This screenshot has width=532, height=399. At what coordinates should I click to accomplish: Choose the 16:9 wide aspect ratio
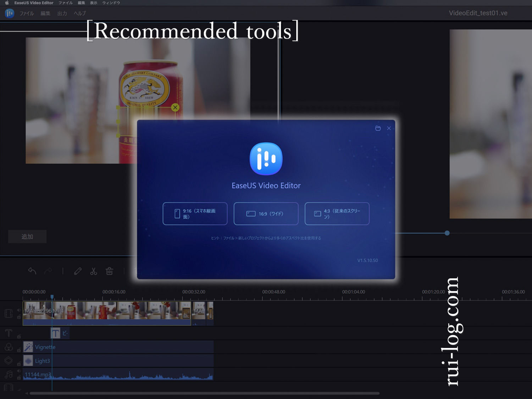point(266,214)
